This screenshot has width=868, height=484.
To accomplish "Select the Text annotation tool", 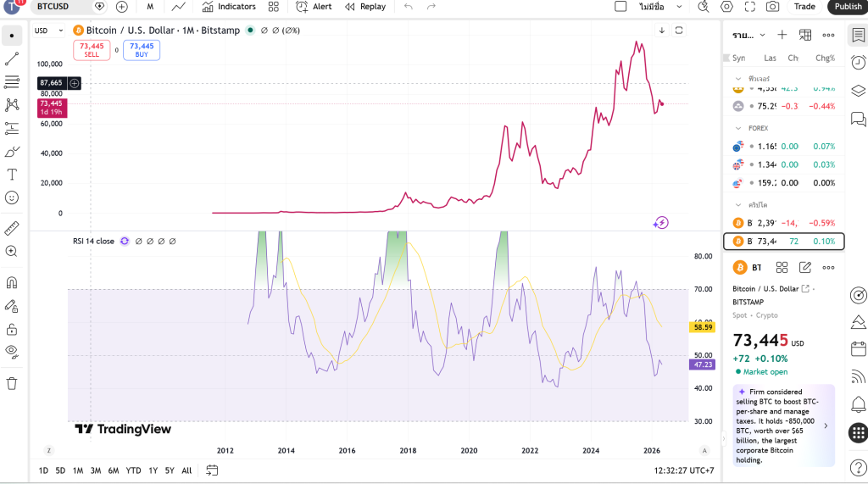I will point(12,175).
